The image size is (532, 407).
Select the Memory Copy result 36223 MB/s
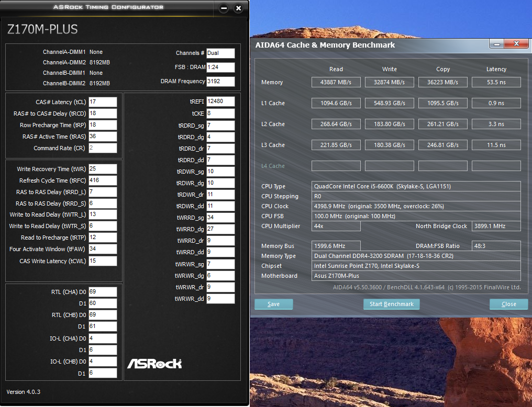[x=443, y=82]
